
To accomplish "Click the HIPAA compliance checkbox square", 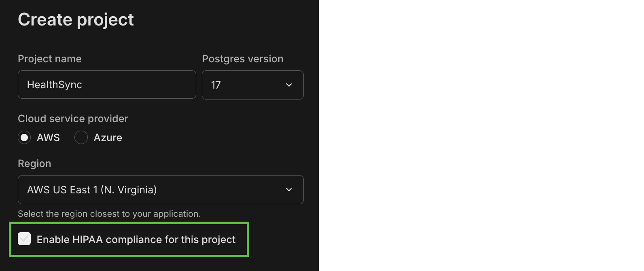I will pos(24,239).
